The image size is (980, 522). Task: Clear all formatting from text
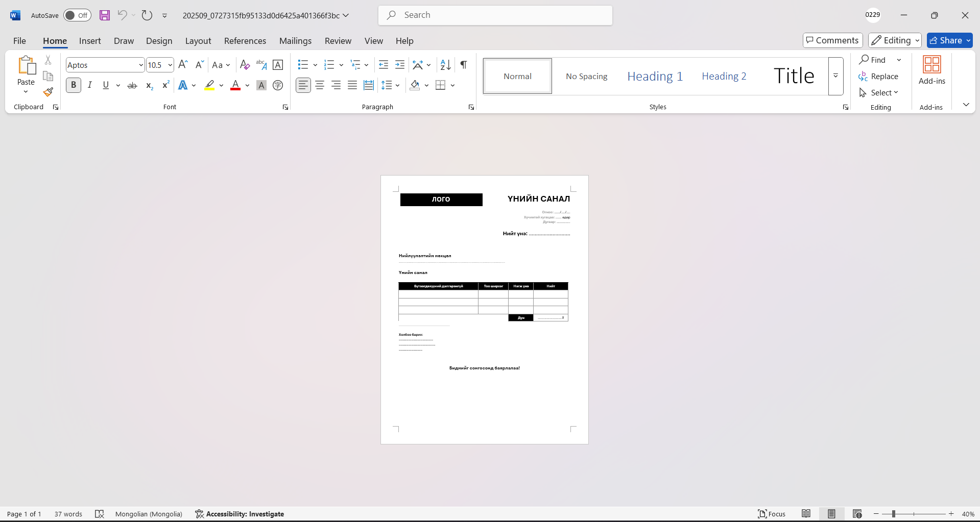click(245, 65)
